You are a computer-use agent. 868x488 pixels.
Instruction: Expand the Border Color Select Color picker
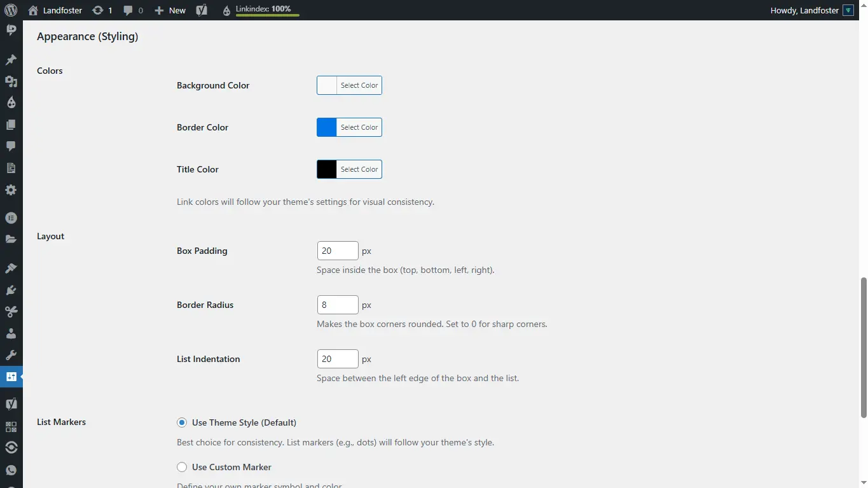click(x=359, y=127)
